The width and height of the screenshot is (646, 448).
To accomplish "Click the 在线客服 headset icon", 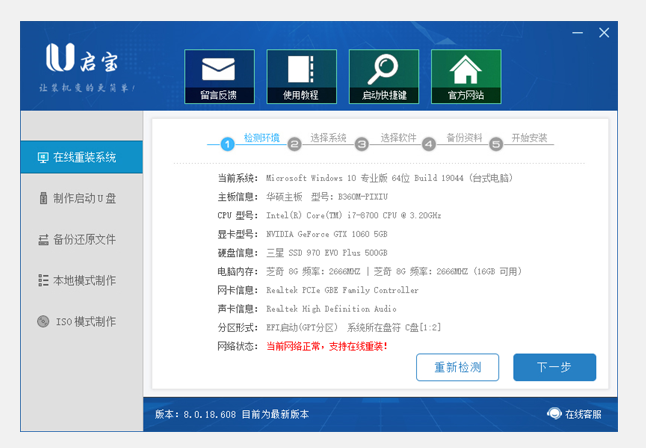I will (554, 413).
